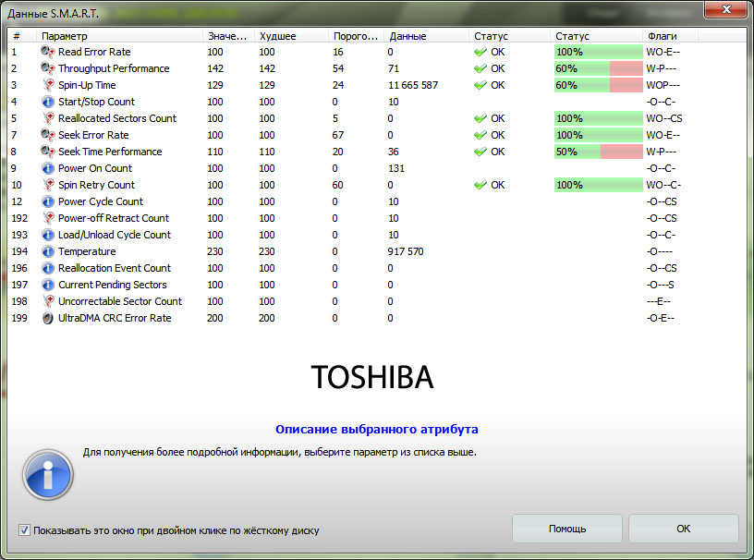Click the Seek Error Rate 100% status bar
Viewport: 754px width, 560px height.
tap(598, 135)
